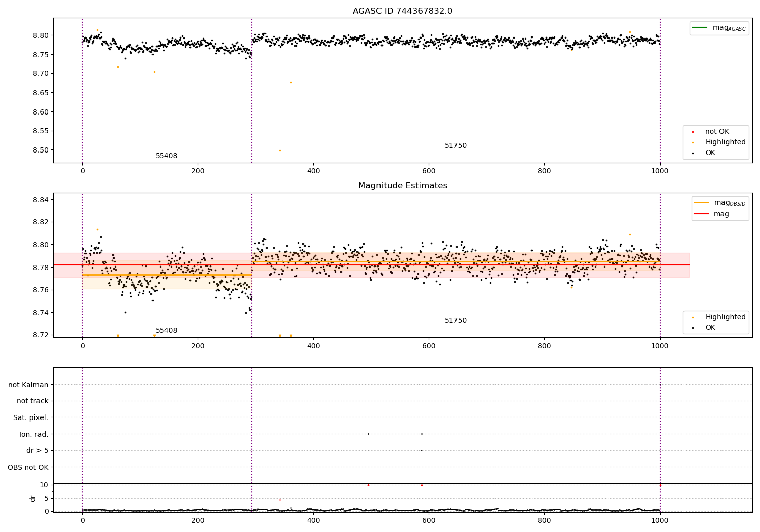This screenshot has height=532, width=760.
Task: Click the 10 tick on dr axis
Action: click(44, 485)
